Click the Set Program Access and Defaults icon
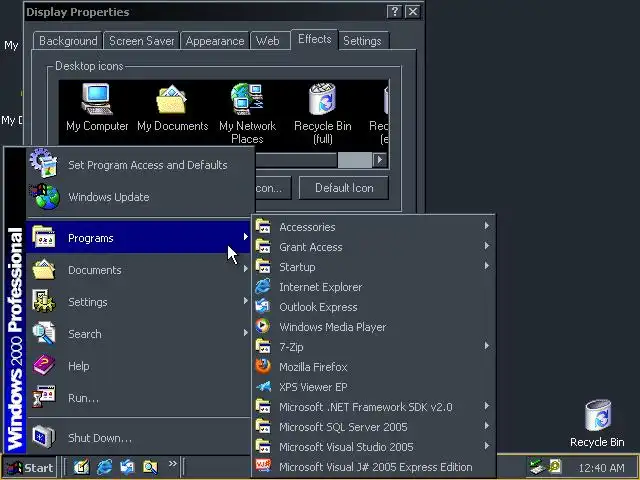Screen dimensions: 640x480 (43, 163)
